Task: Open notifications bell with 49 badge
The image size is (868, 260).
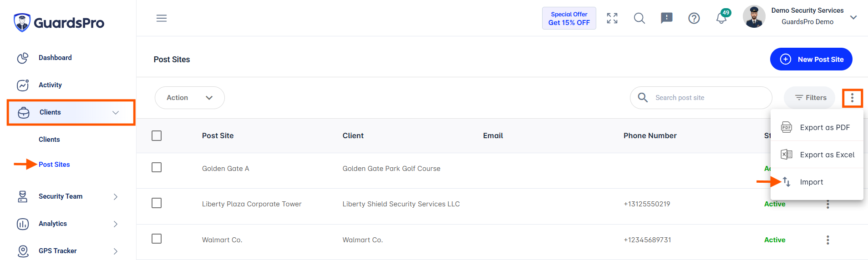Action: tap(722, 17)
